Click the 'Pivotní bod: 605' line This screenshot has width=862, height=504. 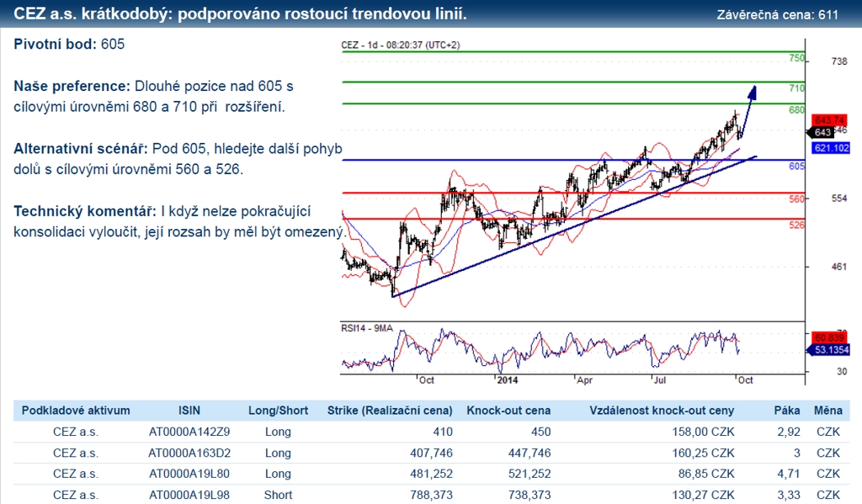pos(69,45)
